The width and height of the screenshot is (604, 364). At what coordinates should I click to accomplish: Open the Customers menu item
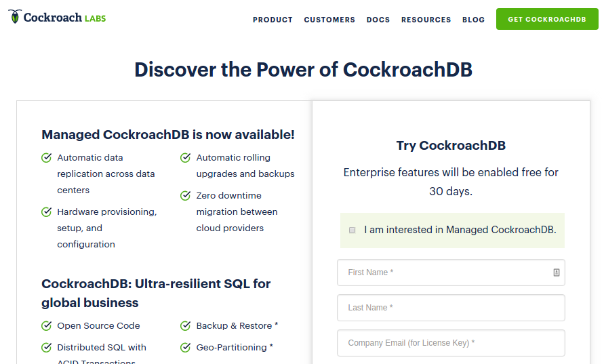pyautogui.click(x=329, y=20)
